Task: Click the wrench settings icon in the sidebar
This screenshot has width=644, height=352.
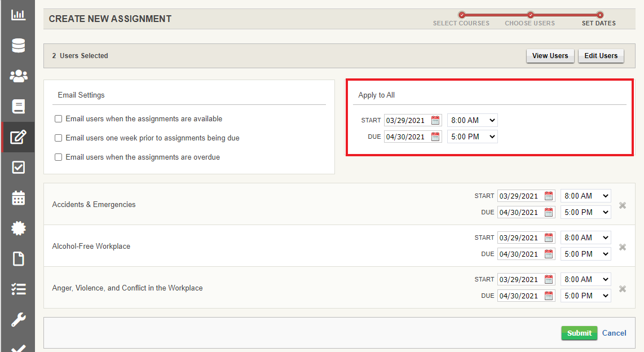Action: pyautogui.click(x=17, y=319)
